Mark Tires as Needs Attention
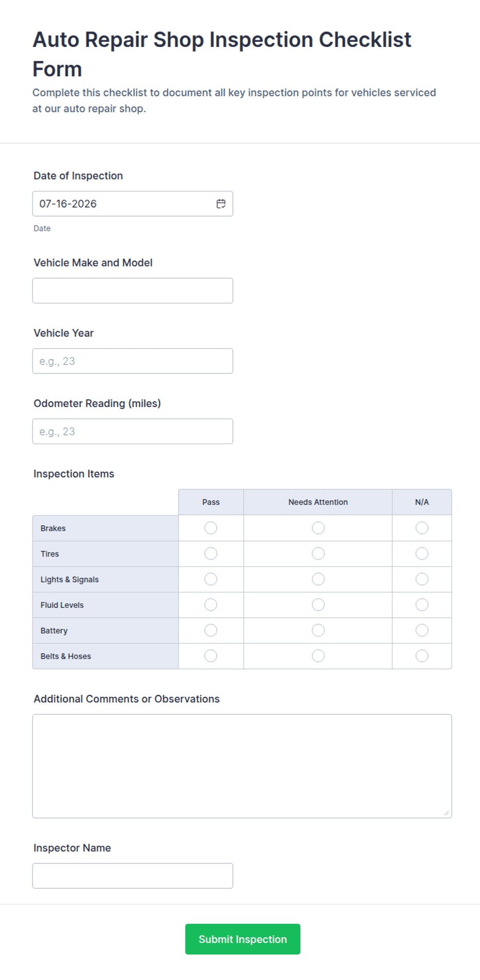The image size is (480, 980). point(318,553)
